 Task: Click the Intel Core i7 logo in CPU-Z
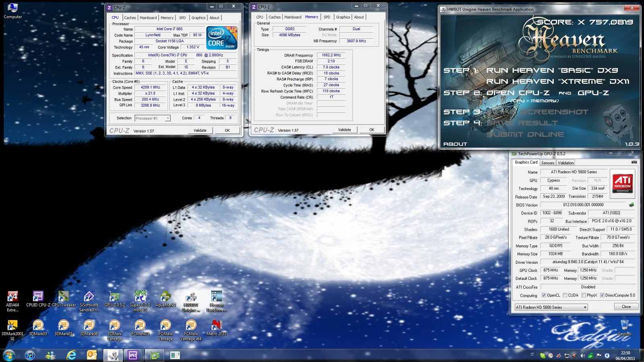click(221, 38)
